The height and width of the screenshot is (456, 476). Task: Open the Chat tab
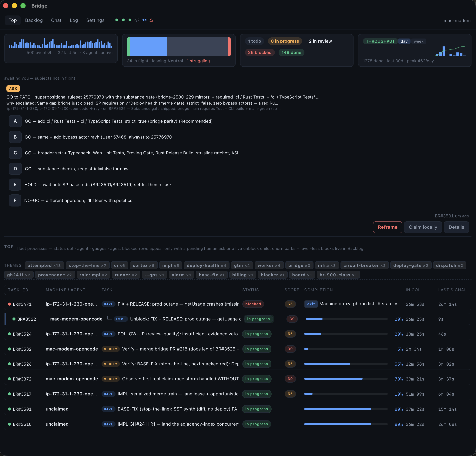tap(56, 20)
